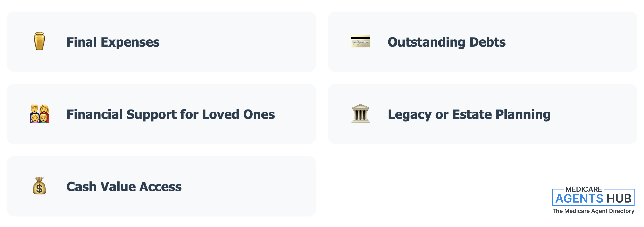Click the classical building icon
The height and width of the screenshot is (227, 644).
pos(360,114)
